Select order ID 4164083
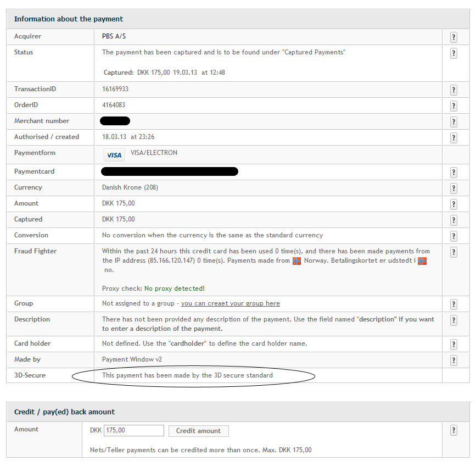Viewport: 476px width, 466px height. pos(114,105)
